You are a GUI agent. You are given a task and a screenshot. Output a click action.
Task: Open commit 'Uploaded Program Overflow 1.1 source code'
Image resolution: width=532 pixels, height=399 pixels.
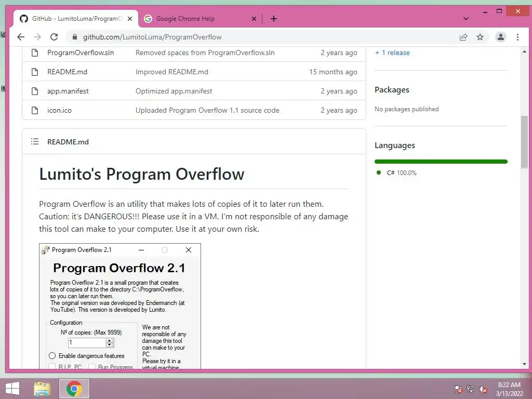[x=207, y=110]
